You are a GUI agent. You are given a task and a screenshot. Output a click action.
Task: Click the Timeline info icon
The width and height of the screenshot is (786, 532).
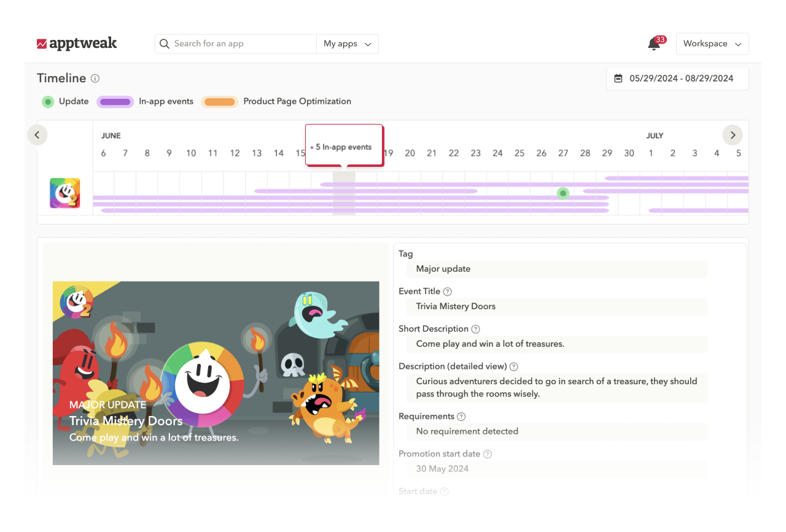pos(95,79)
